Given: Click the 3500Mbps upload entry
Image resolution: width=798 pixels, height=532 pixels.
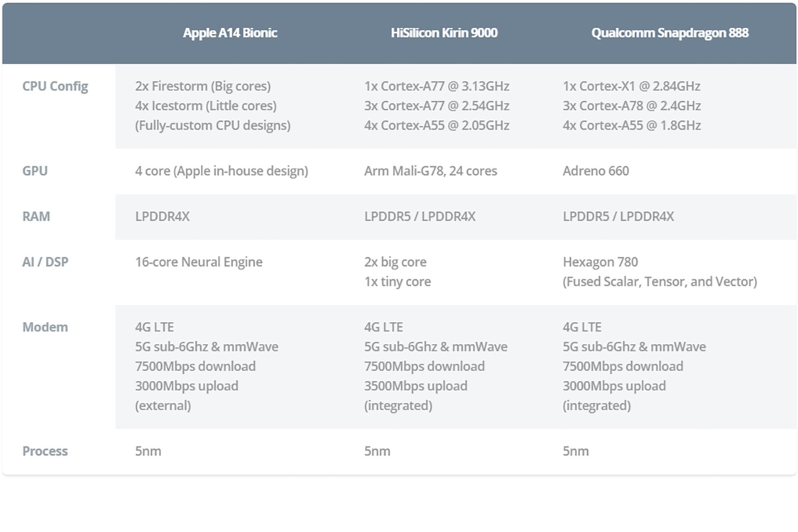Looking at the screenshot, I should [x=416, y=386].
